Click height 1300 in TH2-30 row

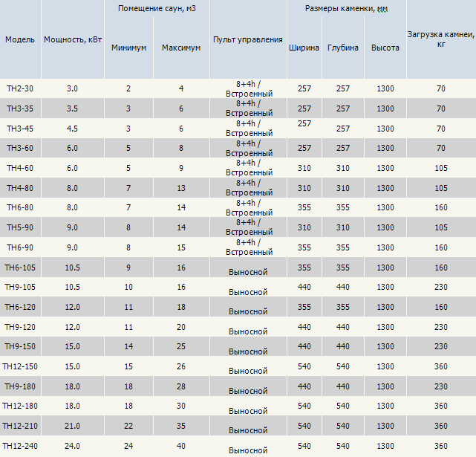(385, 88)
